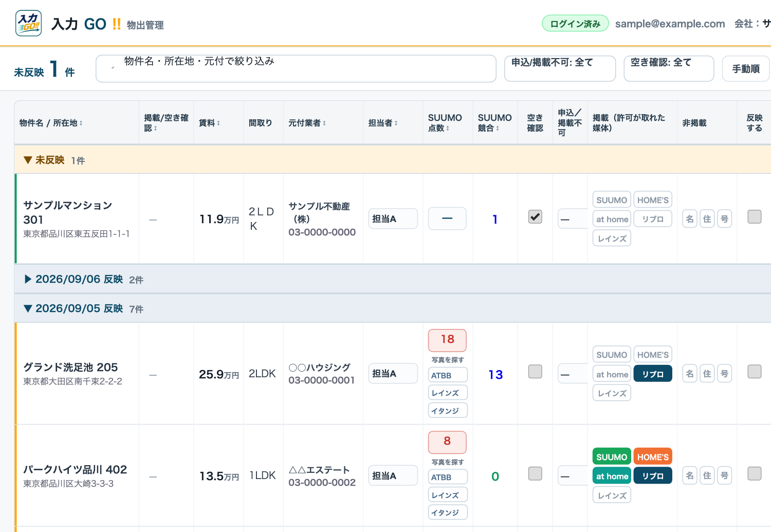Click the empty SUUMO score field for サンプルマンション
The image size is (771, 532).
click(x=447, y=218)
